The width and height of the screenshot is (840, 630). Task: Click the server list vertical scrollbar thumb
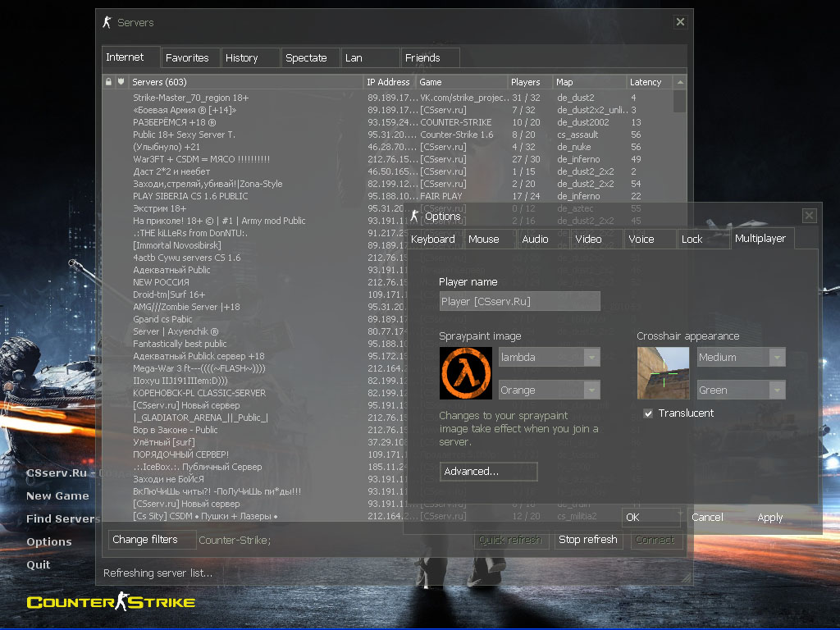(x=680, y=101)
